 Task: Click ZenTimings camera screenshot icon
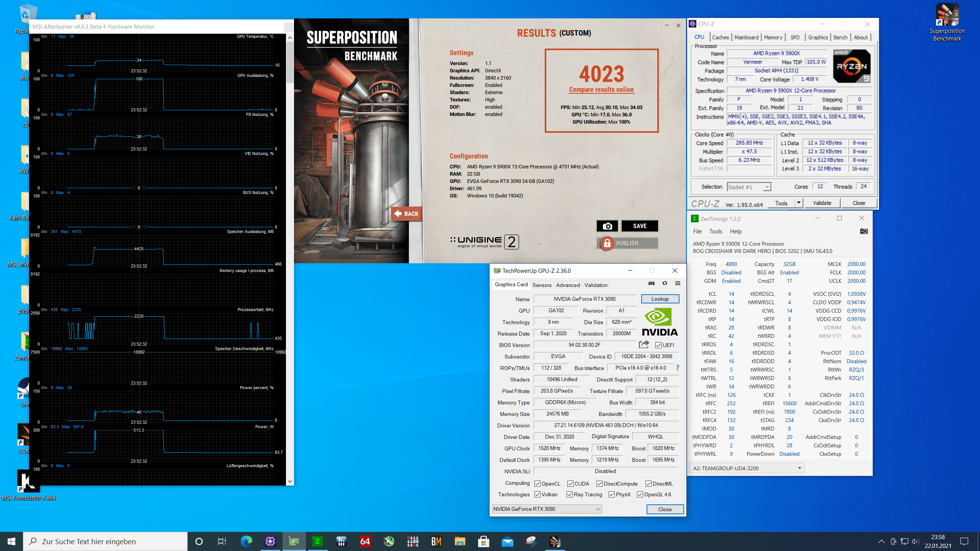[864, 231]
